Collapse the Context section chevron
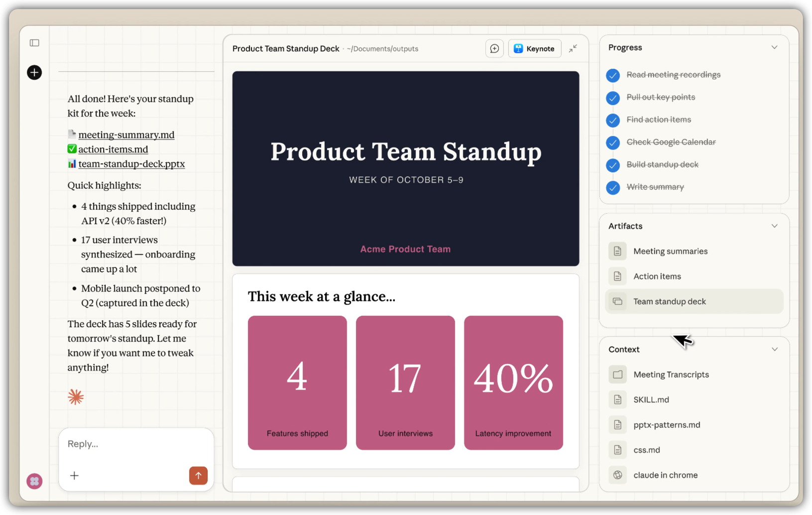 point(774,349)
